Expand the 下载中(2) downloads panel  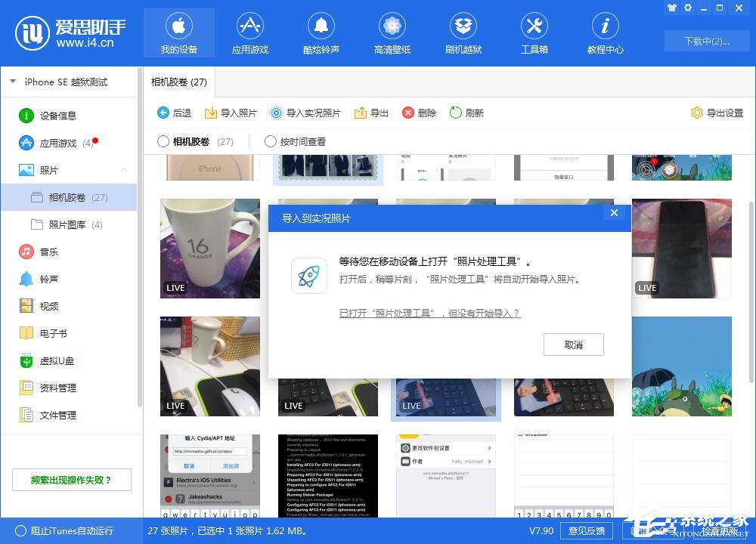coord(706,41)
